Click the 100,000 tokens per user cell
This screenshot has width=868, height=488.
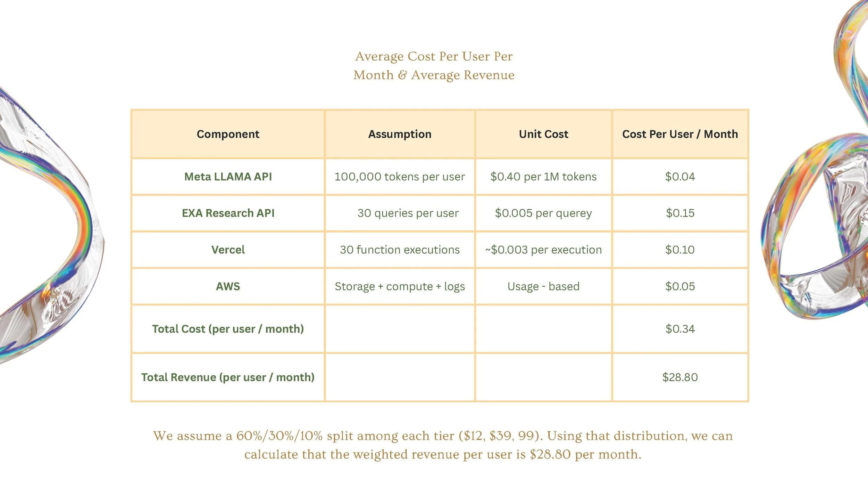pos(400,177)
